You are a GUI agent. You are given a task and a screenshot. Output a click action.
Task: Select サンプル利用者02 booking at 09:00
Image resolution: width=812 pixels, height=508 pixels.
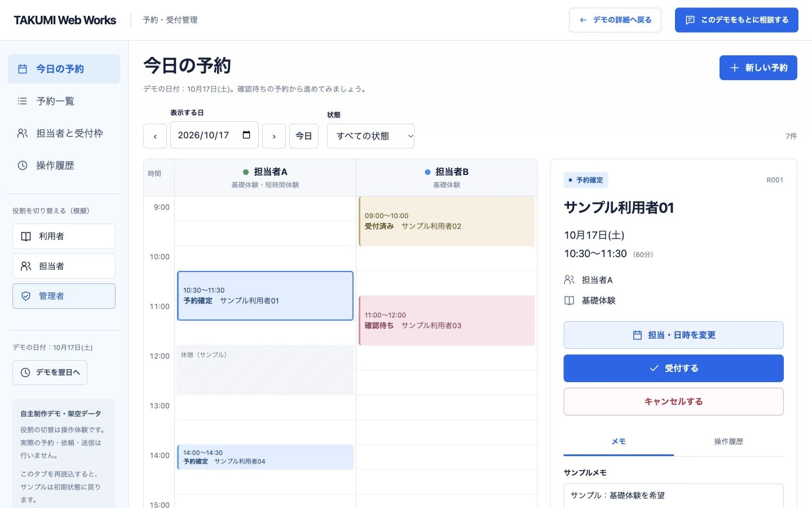(x=447, y=221)
